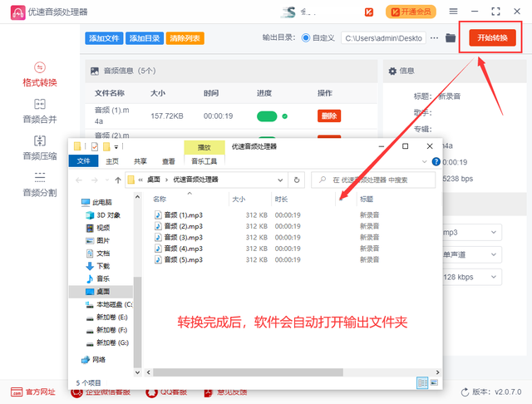Select 新加卷 (E:) drive
This screenshot has width=532, height=404.
click(107, 318)
